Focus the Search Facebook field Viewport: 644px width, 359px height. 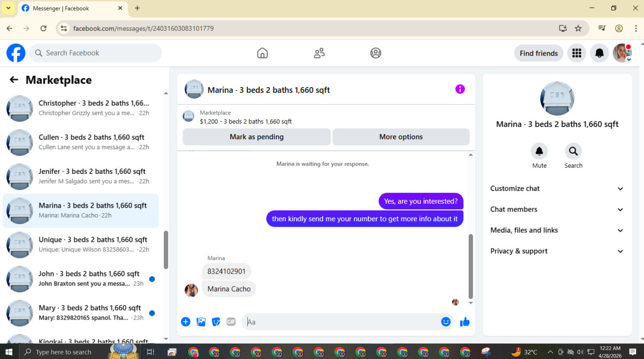(x=95, y=53)
